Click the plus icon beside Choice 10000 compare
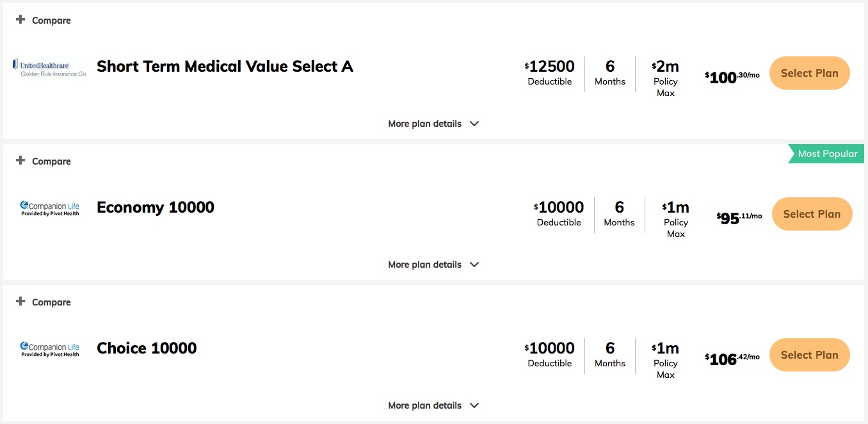The width and height of the screenshot is (868, 424). [20, 302]
